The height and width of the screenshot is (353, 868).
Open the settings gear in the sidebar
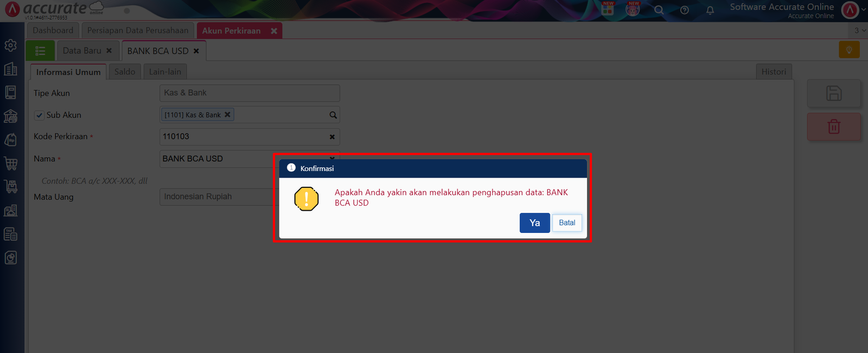click(x=10, y=45)
